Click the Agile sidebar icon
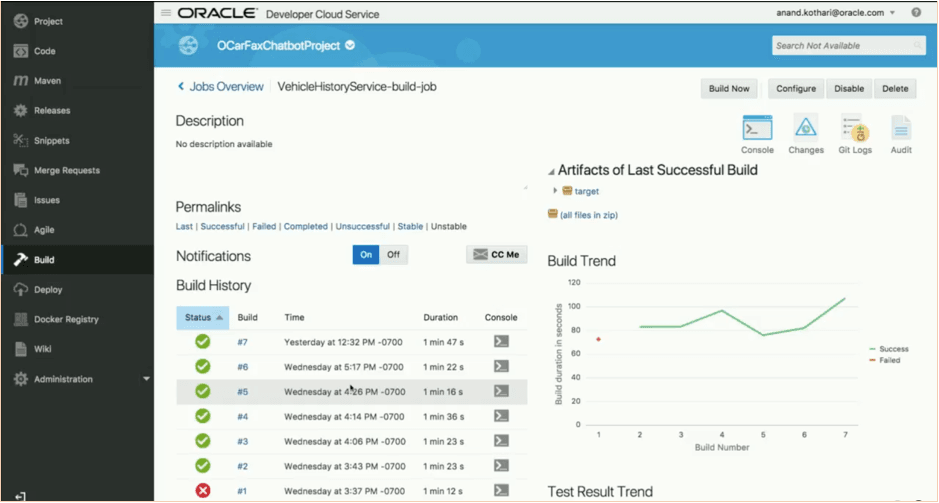The width and height of the screenshot is (939, 503). coord(20,230)
